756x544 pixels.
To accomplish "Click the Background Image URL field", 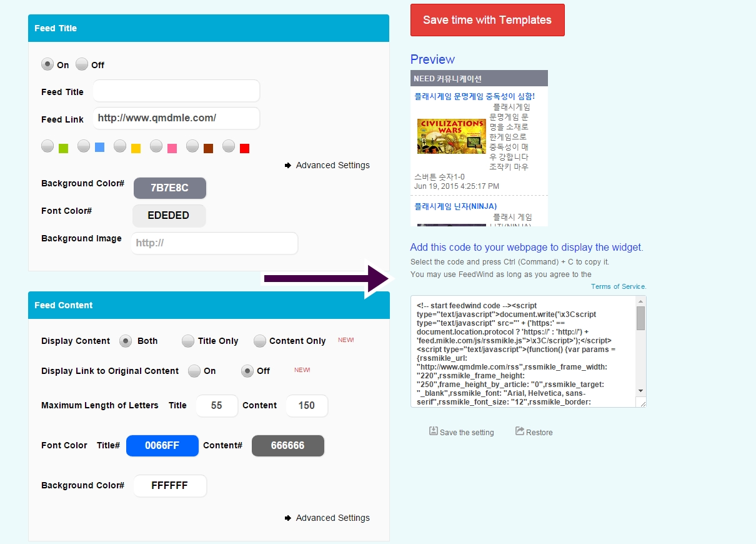I will (214, 243).
